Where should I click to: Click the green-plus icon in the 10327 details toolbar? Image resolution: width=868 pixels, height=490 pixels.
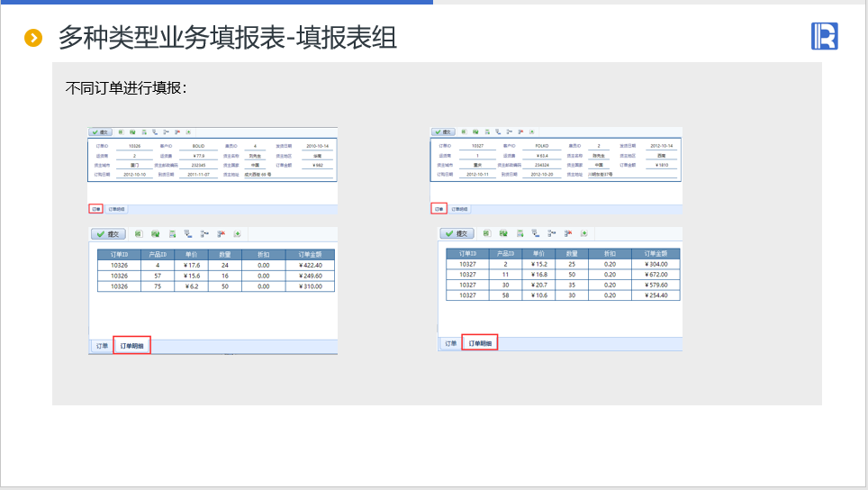pyautogui.click(x=584, y=233)
